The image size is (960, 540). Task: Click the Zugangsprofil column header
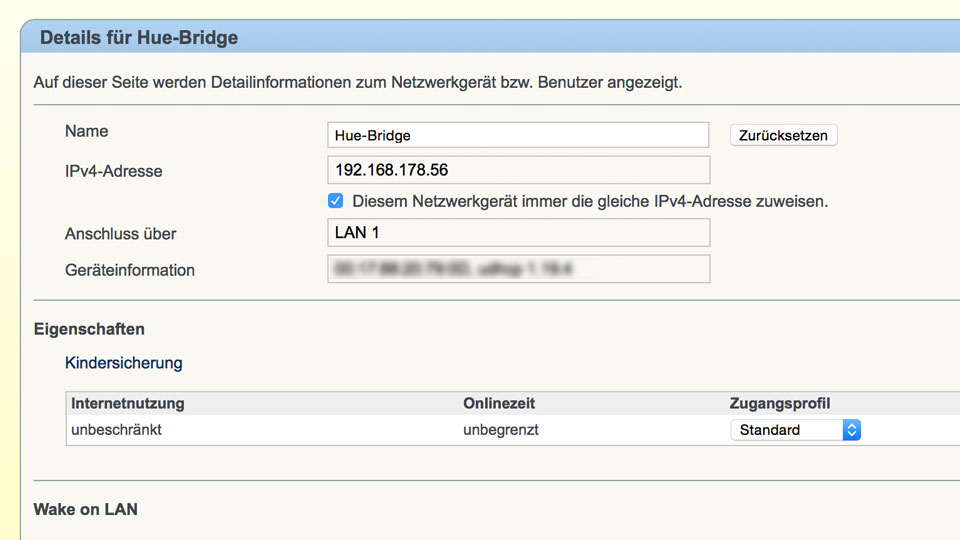(x=780, y=404)
